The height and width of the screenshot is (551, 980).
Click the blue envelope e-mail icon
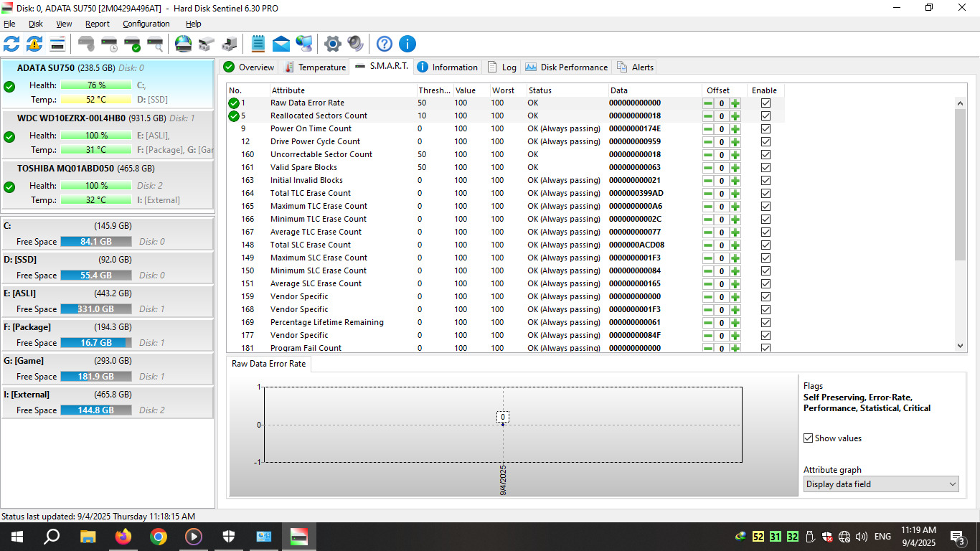281,44
